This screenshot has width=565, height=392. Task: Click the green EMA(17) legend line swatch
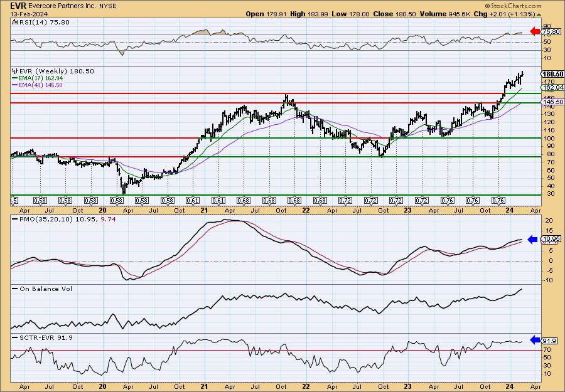point(15,78)
